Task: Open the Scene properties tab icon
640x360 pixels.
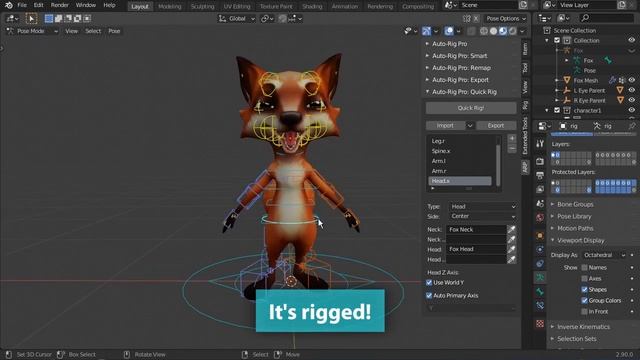Action: pos(540,203)
